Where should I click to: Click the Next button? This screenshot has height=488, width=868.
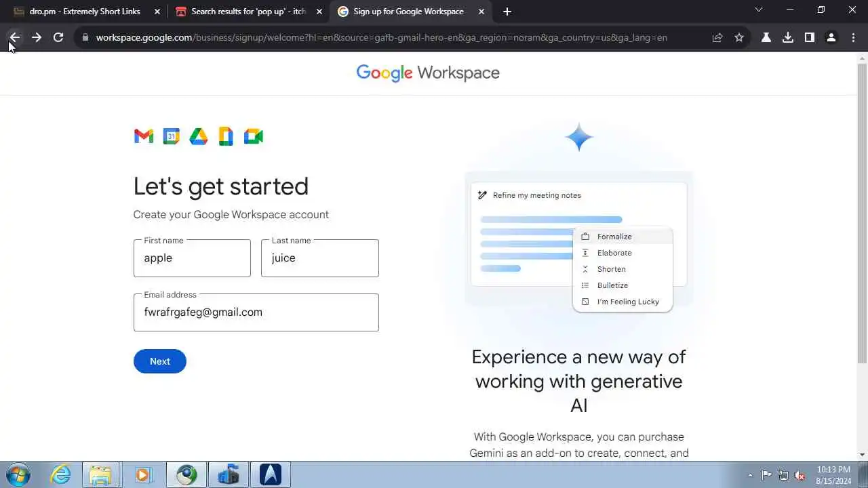(x=160, y=361)
